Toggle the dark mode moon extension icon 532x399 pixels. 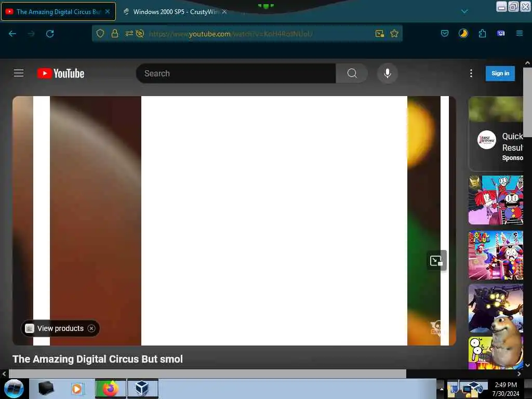pyautogui.click(x=463, y=33)
